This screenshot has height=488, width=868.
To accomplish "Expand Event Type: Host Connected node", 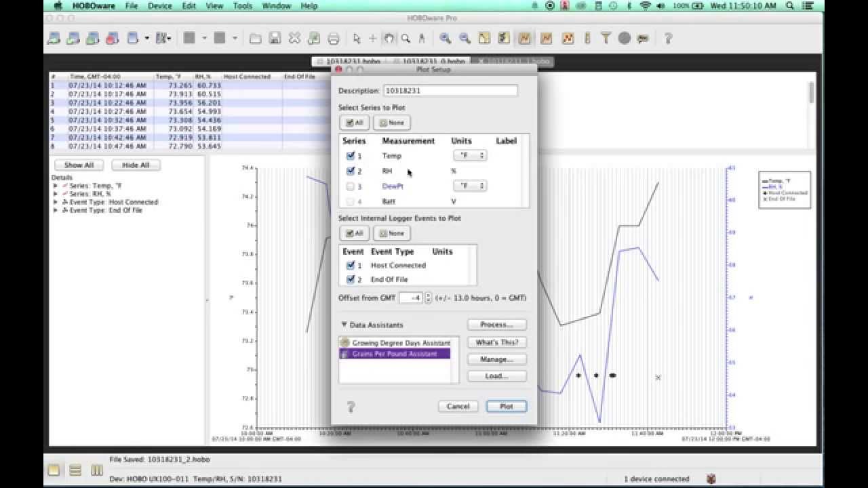I will pos(56,202).
